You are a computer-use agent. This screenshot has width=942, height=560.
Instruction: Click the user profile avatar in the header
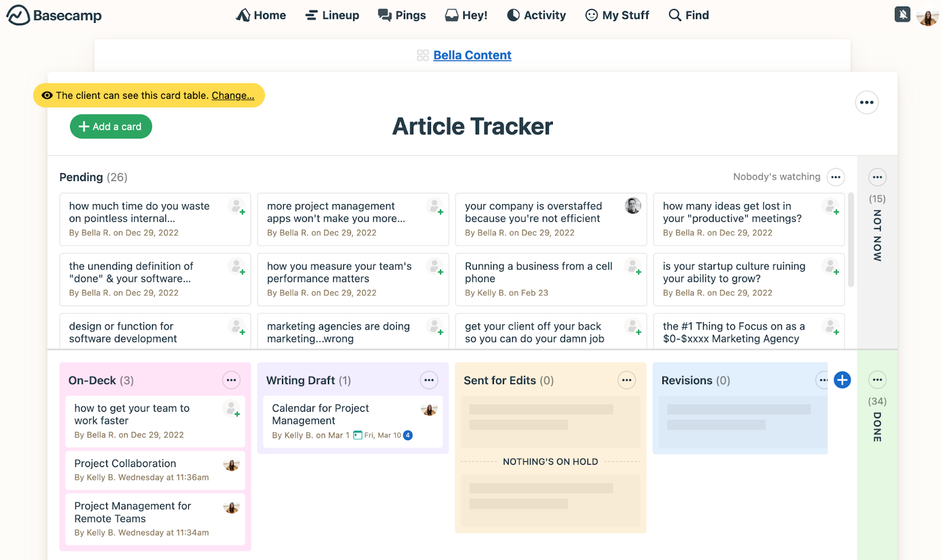coord(927,16)
